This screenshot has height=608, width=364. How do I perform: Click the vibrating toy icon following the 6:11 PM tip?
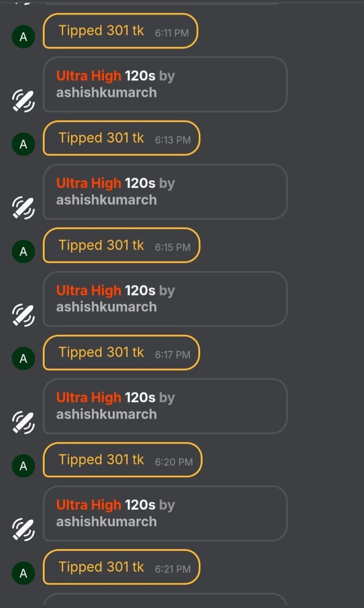pyautogui.click(x=23, y=100)
